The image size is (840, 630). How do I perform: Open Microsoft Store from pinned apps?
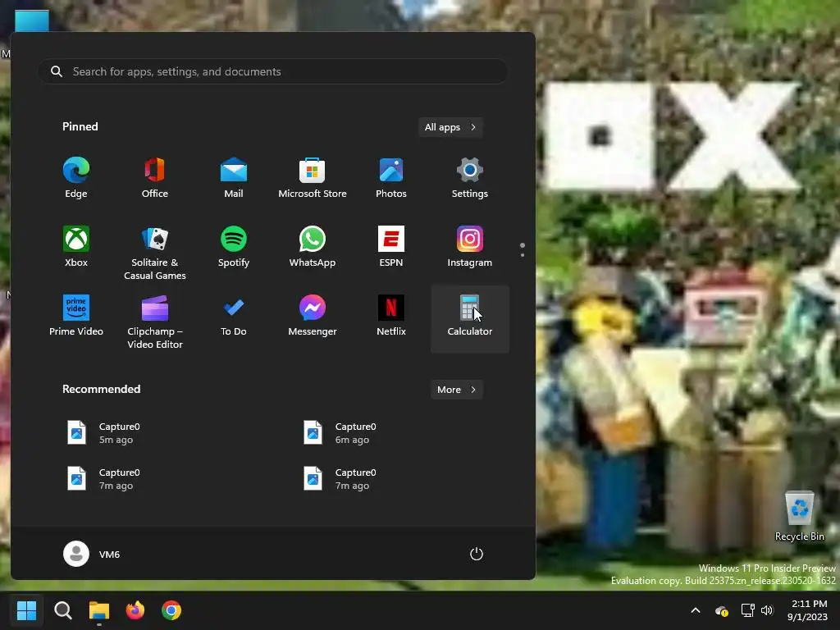(313, 177)
